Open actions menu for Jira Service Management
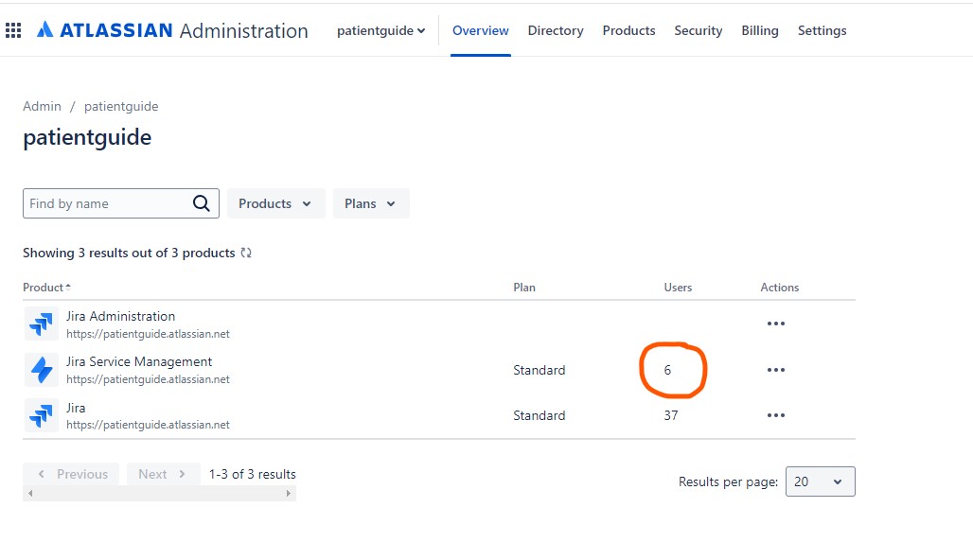This screenshot has width=973, height=560. tap(776, 370)
